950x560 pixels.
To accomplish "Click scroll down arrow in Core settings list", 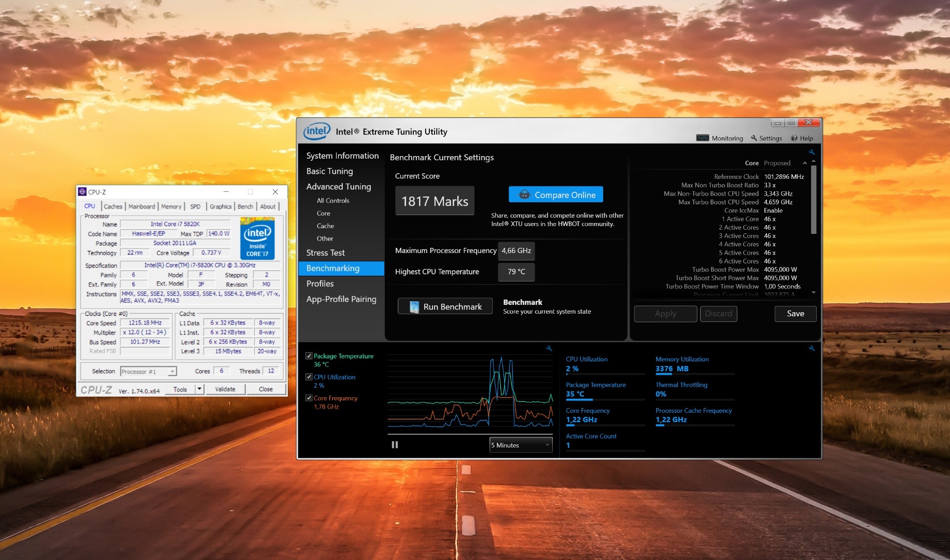I will click(813, 292).
